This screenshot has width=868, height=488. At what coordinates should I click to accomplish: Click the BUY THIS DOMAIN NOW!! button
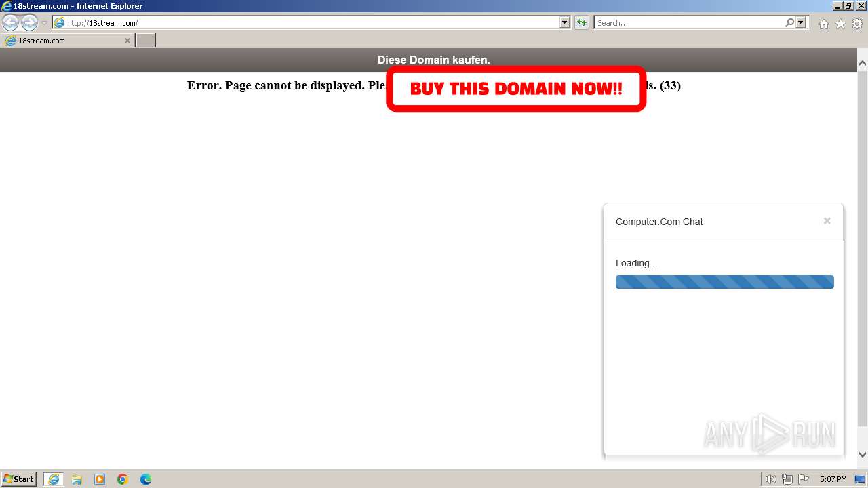pos(516,89)
